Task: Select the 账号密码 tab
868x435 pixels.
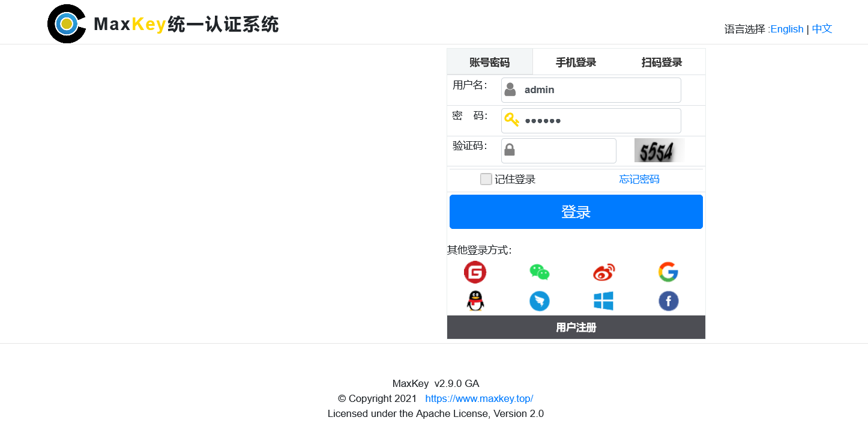Action: 490,62
